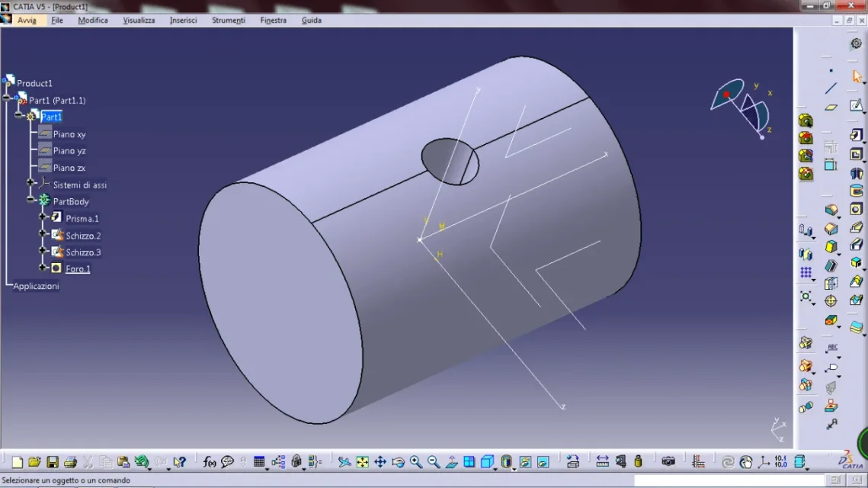The height and width of the screenshot is (488, 868).
Task: Click the Zoom Out magnifier
Action: pos(434,462)
